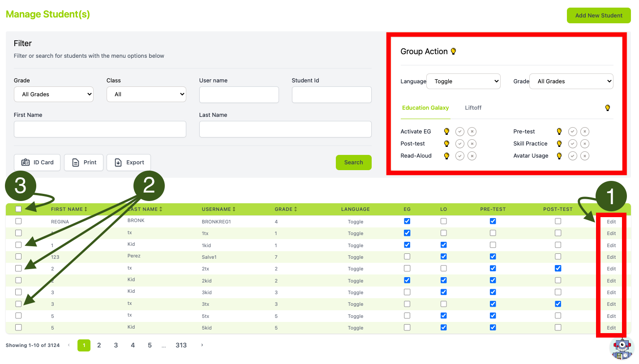Image resolution: width=639 pixels, height=364 pixels.
Task: Open the Activate EG lightbulb tip
Action: tap(446, 132)
